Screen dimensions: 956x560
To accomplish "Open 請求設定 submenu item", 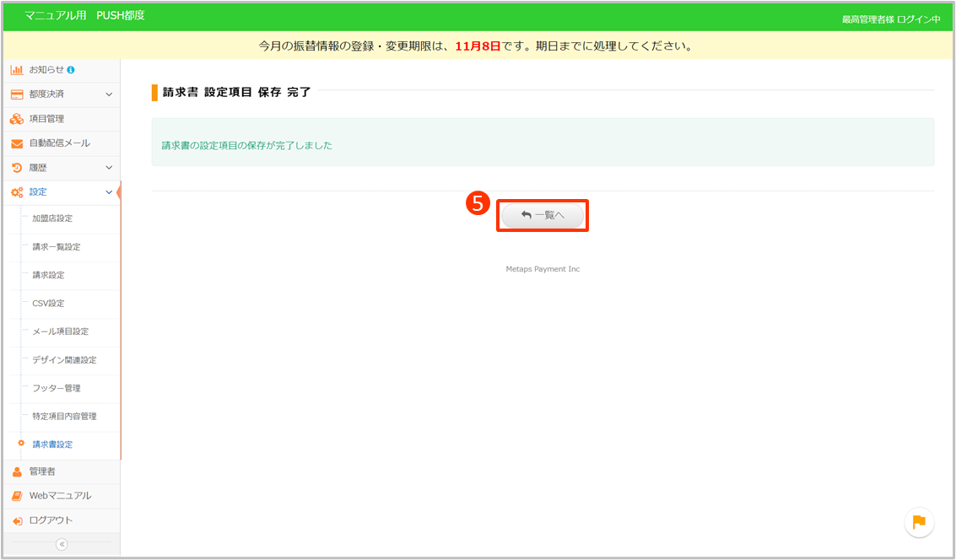I will click(x=48, y=275).
